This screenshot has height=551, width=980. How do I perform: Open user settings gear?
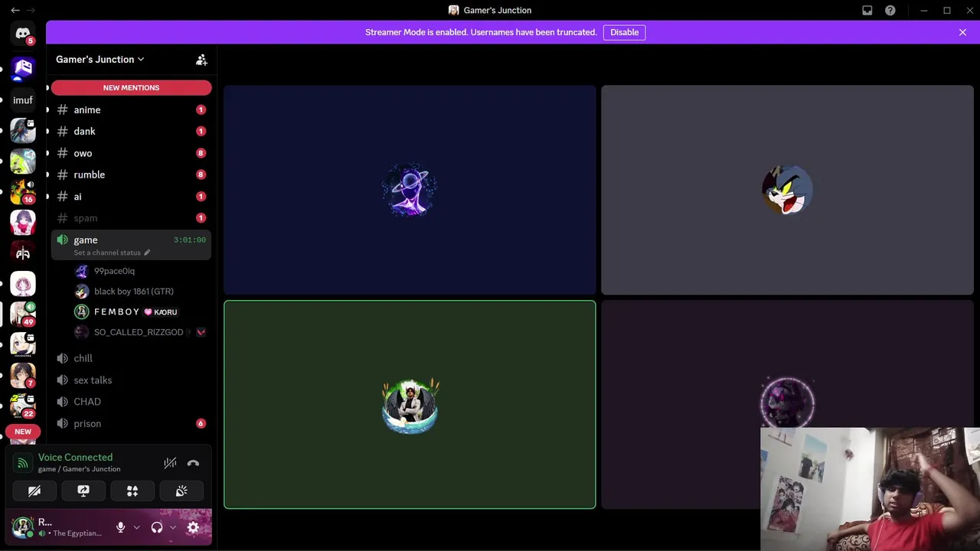click(193, 527)
